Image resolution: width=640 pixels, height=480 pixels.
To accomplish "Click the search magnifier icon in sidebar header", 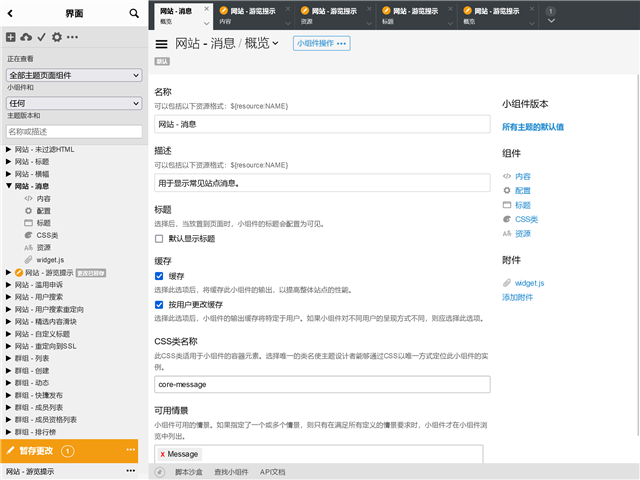I will 134,13.
